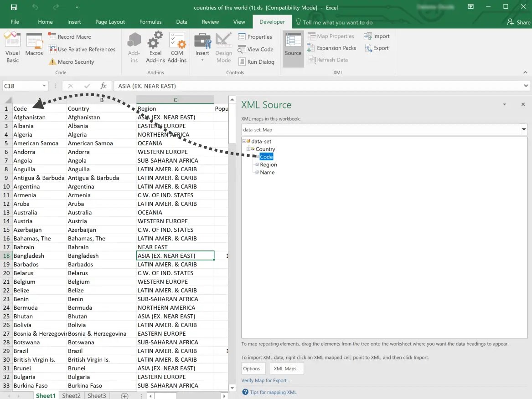
Task: Expand the formula bar
Action: coord(526,86)
